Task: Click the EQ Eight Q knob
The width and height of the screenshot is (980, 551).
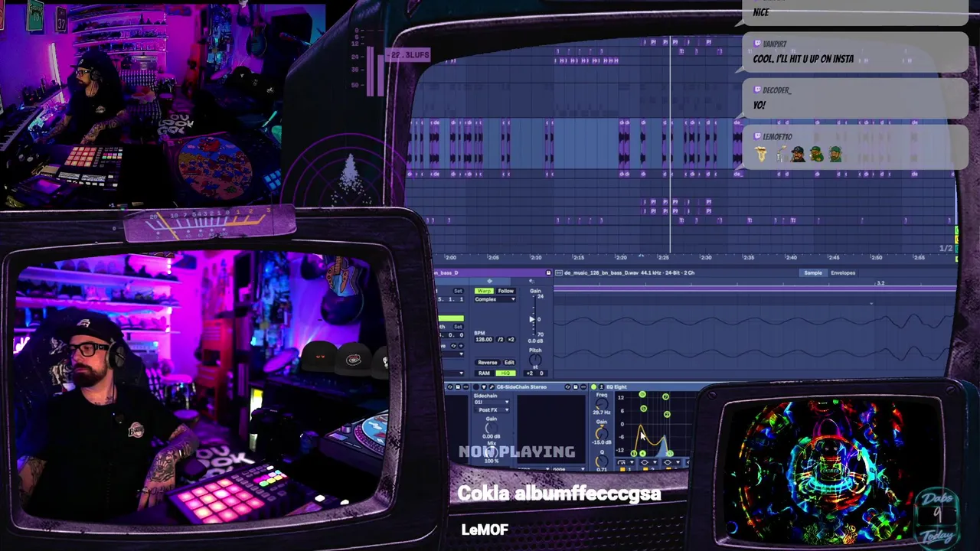Action: (602, 461)
